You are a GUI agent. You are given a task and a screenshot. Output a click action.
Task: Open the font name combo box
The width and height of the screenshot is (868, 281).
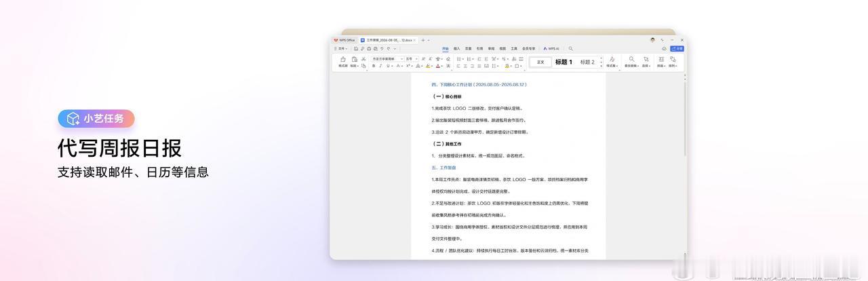pos(387,59)
